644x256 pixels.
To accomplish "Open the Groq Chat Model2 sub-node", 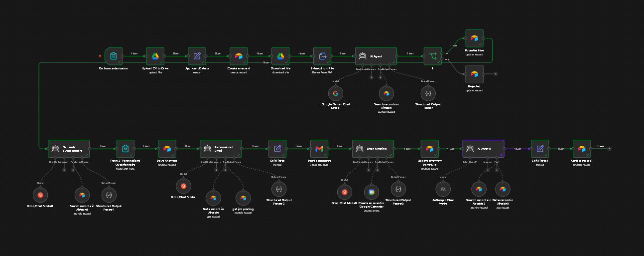I will click(x=345, y=192).
